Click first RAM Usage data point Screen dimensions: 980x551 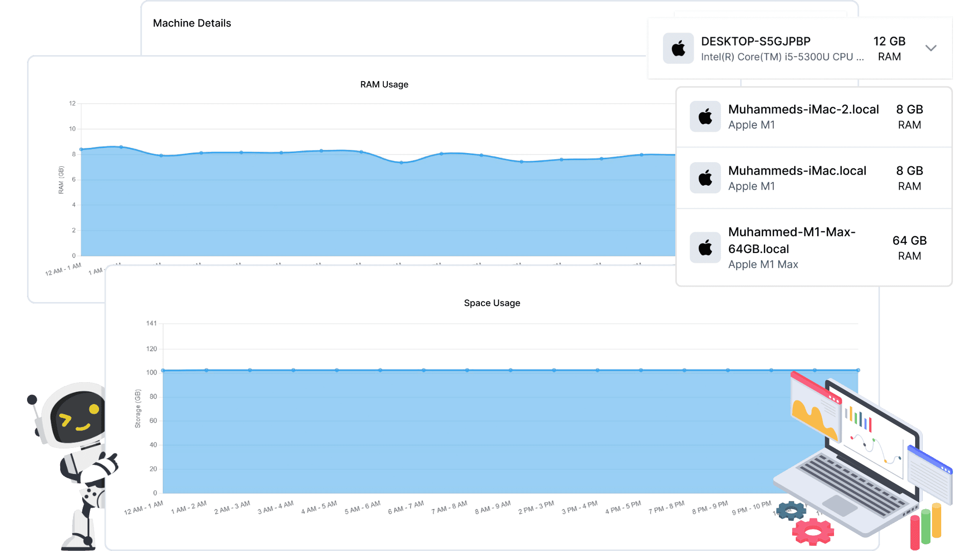[81, 149]
